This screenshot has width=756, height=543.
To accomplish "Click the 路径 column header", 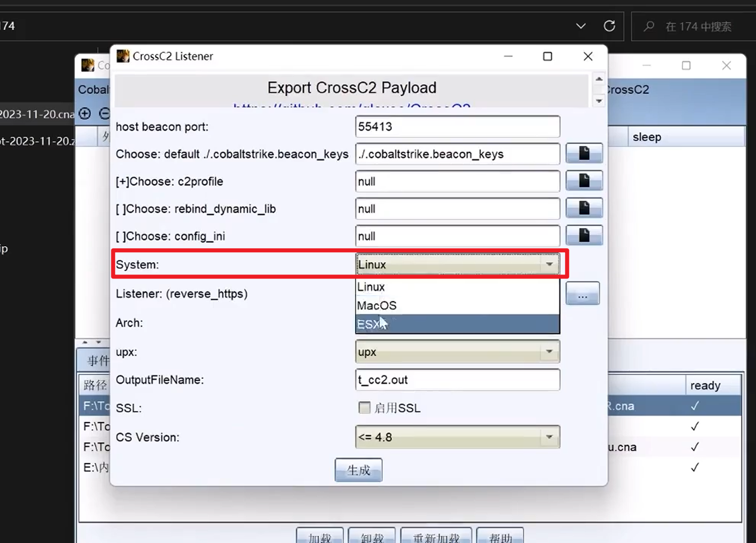I will (95, 385).
